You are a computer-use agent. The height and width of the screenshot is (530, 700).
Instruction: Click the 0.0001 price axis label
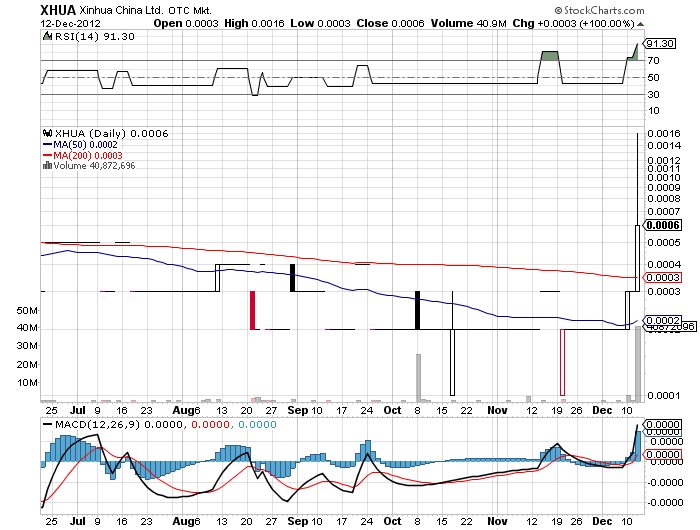(x=664, y=396)
